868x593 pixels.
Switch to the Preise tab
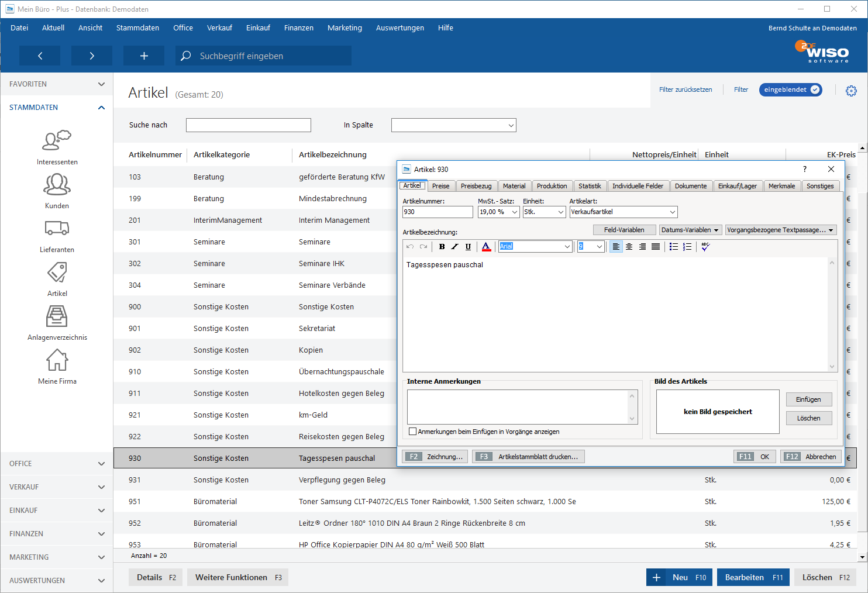[x=441, y=186]
